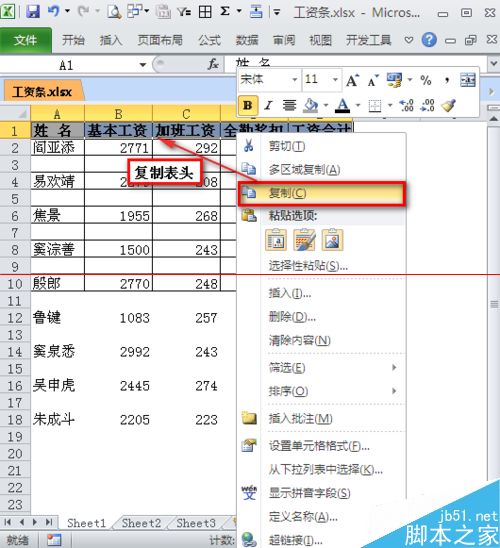This screenshot has height=548, width=500.
Task: Click the table borders grid icon in quick access toolbar
Action: coord(205,12)
